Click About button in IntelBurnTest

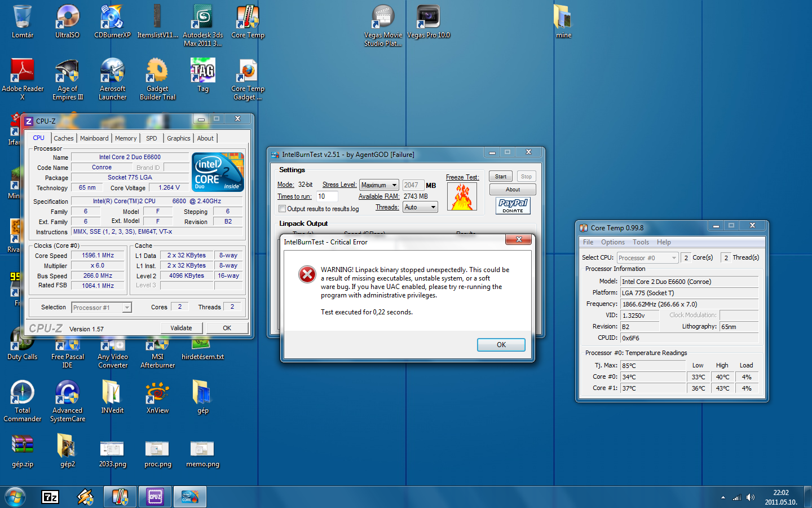click(513, 190)
